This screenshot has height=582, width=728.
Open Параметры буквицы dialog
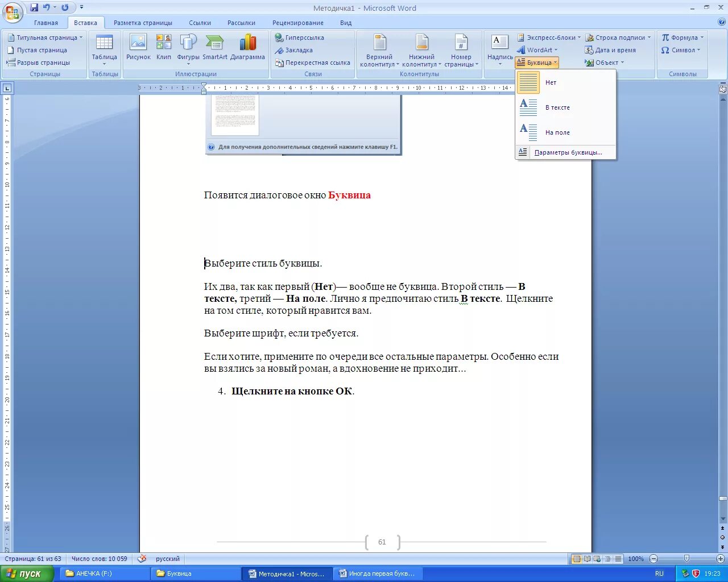[565, 152]
